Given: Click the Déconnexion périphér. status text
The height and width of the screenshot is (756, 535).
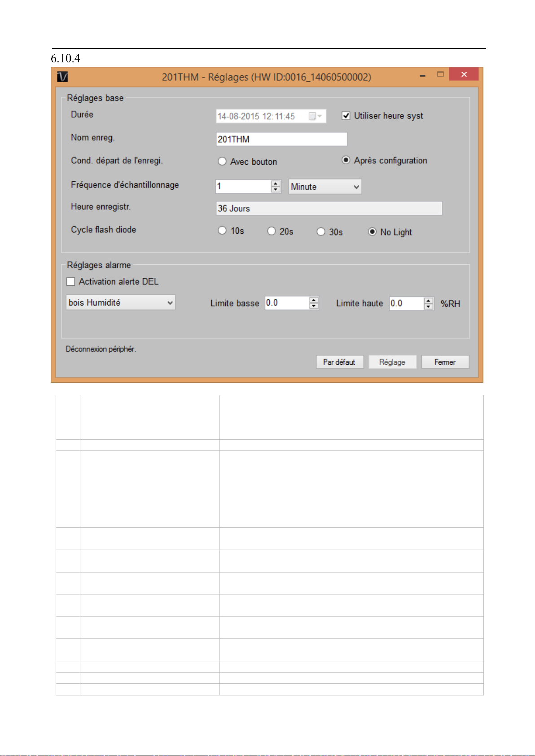Looking at the screenshot, I should tap(101, 349).
